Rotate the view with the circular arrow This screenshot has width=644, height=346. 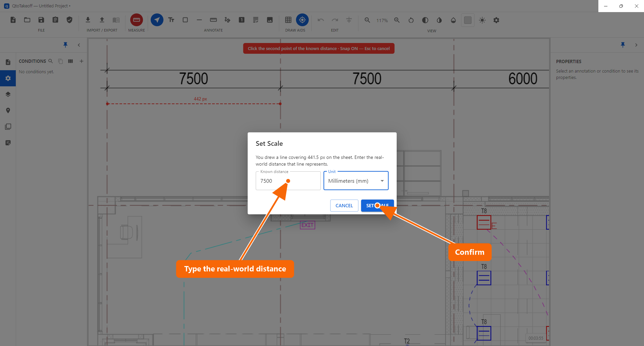point(411,20)
